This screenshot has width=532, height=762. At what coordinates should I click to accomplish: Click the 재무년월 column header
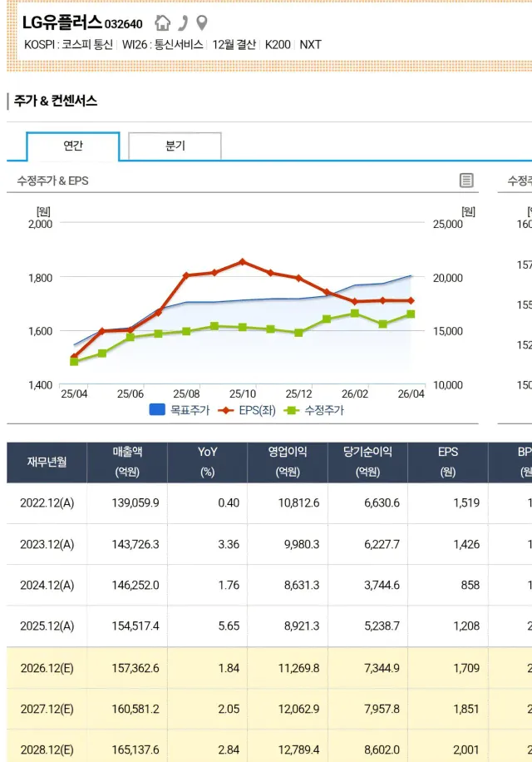pyautogui.click(x=47, y=463)
